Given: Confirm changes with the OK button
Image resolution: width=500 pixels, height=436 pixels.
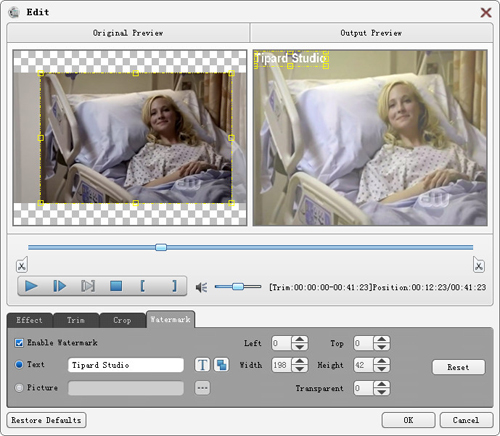Looking at the screenshot, I should click(x=408, y=420).
